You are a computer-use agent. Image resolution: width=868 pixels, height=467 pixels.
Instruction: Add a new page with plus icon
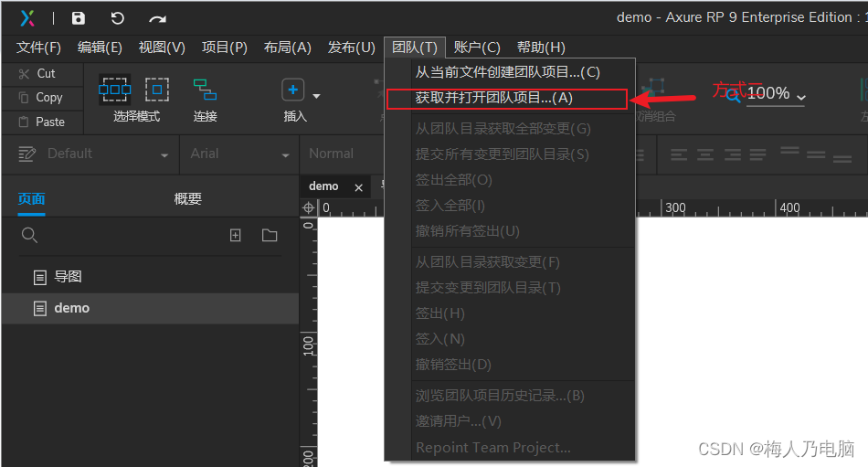tap(235, 236)
